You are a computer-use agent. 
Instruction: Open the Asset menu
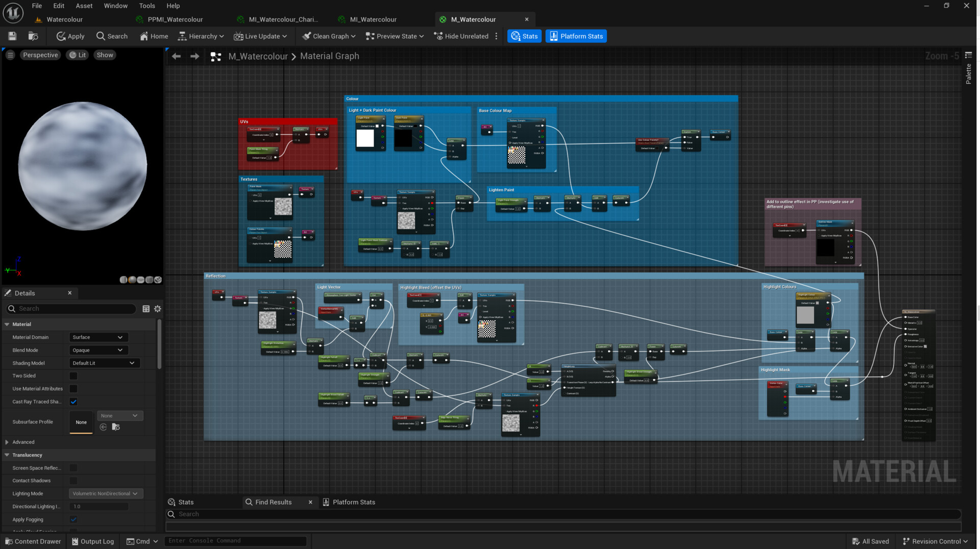point(84,6)
